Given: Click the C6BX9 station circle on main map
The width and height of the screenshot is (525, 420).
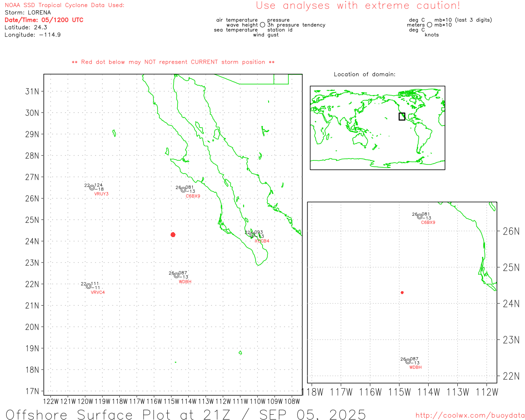Looking at the screenshot, I should pyautogui.click(x=183, y=190).
